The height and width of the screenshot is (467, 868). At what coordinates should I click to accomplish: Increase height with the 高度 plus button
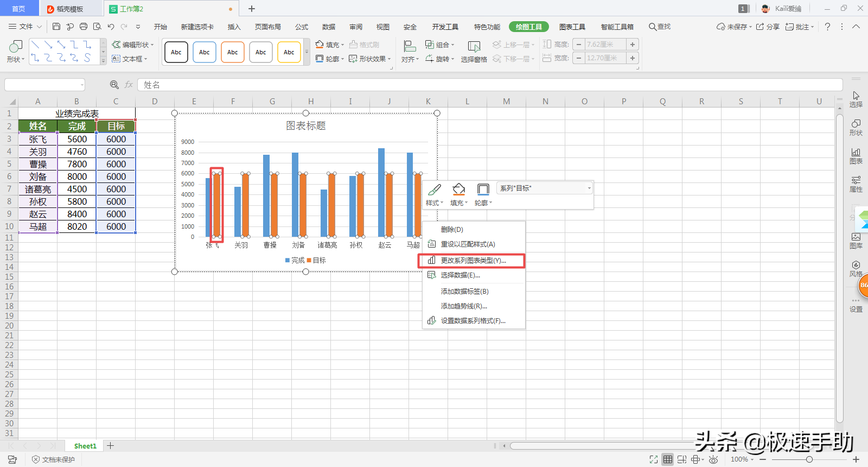tap(633, 45)
